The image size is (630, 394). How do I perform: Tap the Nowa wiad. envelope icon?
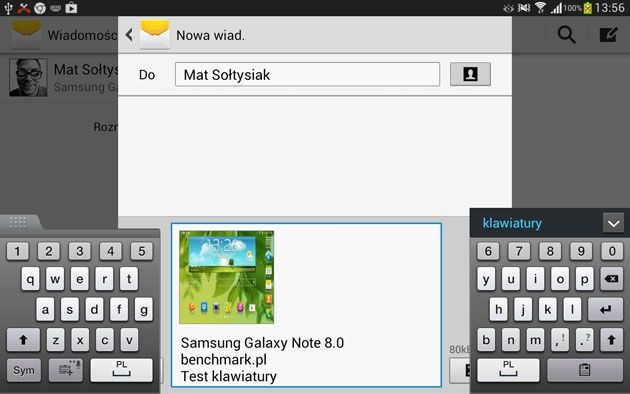(x=155, y=35)
